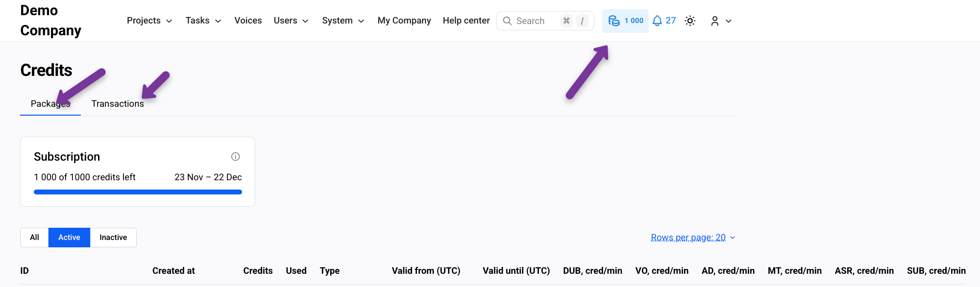Select the Active filter option
Image resolution: width=980 pixels, height=287 pixels.
coord(69,238)
